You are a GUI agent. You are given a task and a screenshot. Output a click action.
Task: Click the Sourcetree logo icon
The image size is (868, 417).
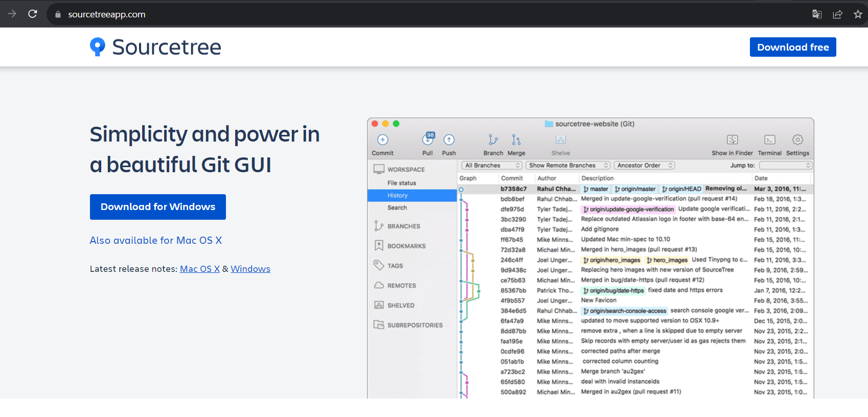pos(97,47)
